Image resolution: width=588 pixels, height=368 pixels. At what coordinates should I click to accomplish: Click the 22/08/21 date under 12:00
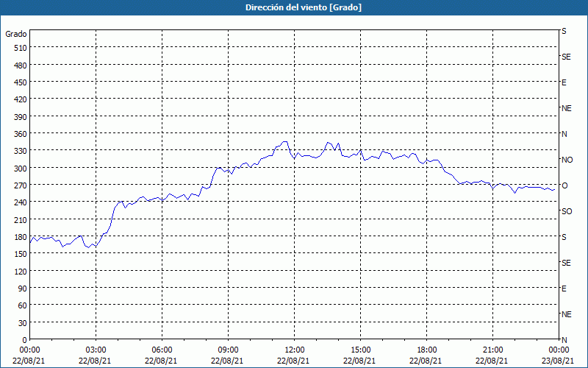(293, 361)
